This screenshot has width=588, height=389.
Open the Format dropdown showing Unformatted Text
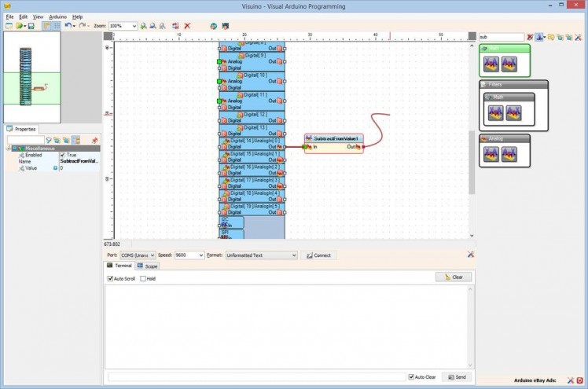261,255
